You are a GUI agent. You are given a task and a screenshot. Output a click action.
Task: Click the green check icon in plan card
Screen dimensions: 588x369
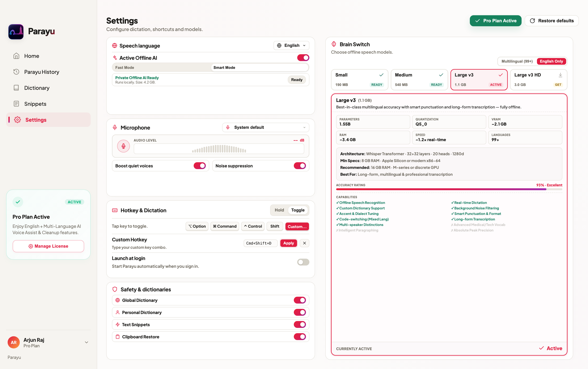(18, 202)
